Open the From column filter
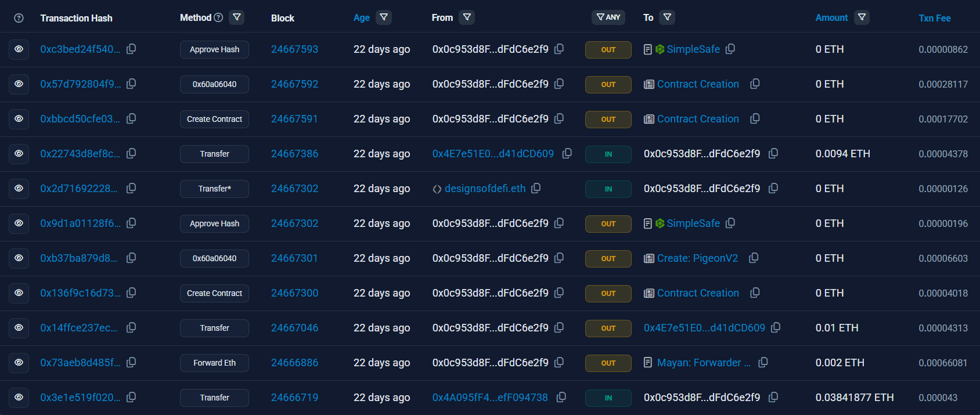 467,17
